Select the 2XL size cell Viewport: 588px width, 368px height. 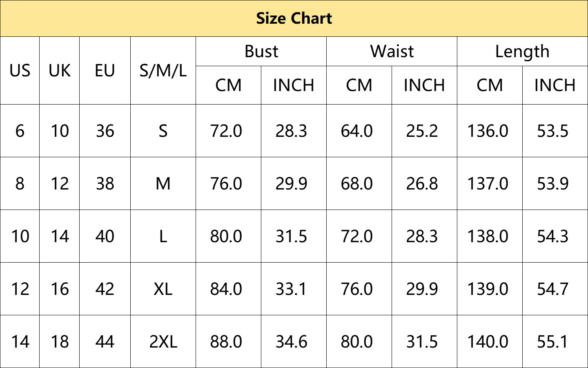point(163,341)
